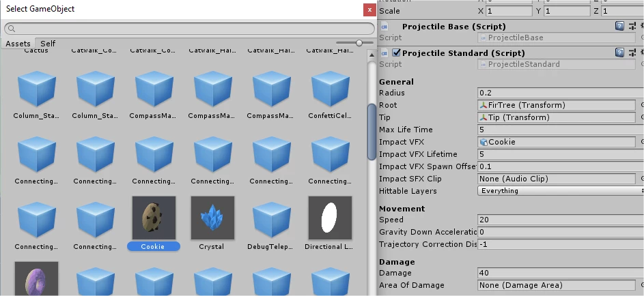The height and width of the screenshot is (296, 644).
Task: Click C# icon of Projectile Standard component
Action: (x=384, y=53)
